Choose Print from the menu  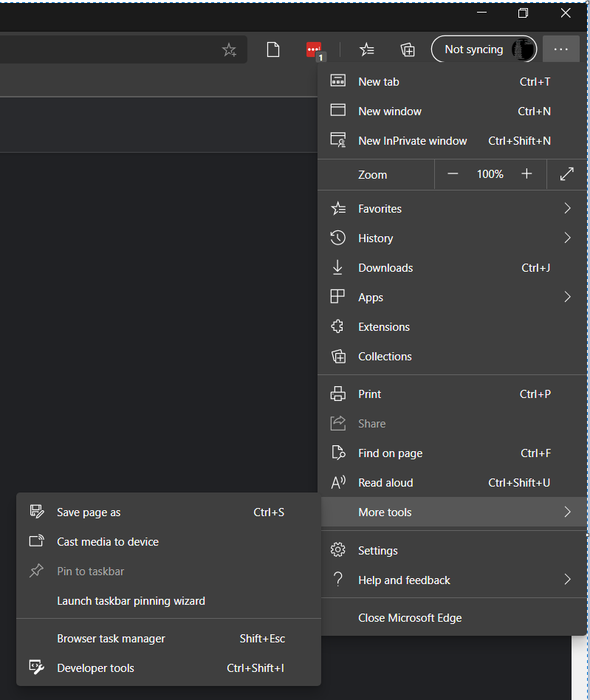[452, 394]
